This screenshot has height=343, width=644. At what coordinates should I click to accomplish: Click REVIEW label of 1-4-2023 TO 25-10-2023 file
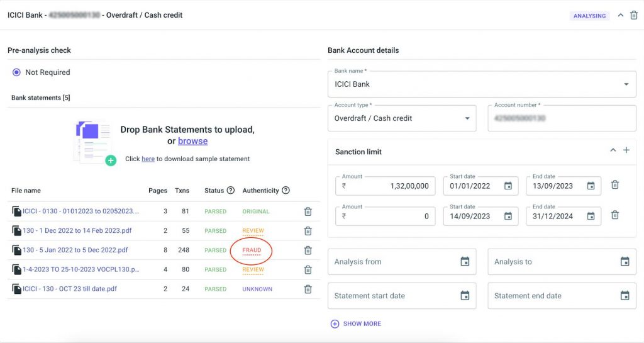(253, 270)
